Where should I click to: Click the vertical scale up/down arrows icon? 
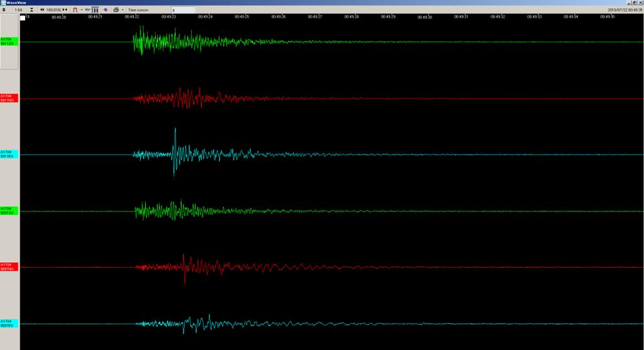pos(4,10)
